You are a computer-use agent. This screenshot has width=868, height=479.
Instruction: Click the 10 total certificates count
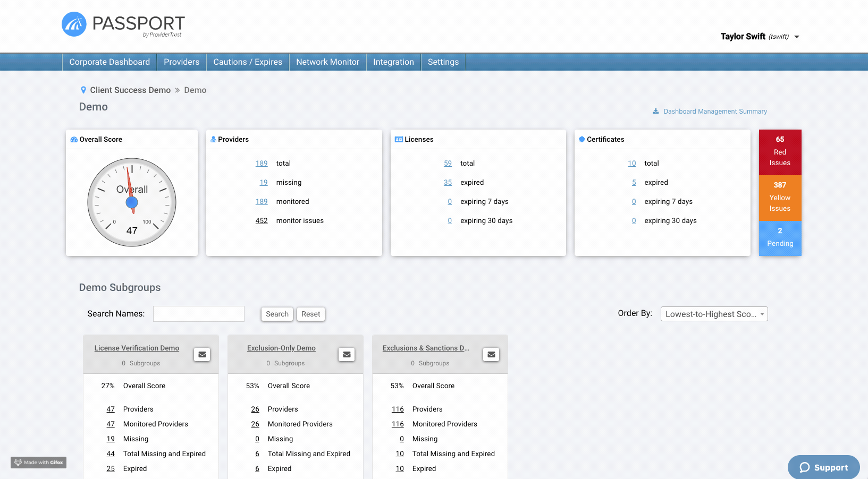(x=632, y=164)
